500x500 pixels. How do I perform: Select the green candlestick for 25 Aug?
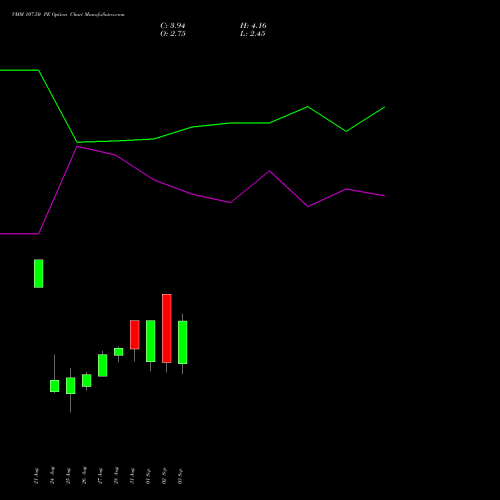pyautogui.click(x=71, y=386)
